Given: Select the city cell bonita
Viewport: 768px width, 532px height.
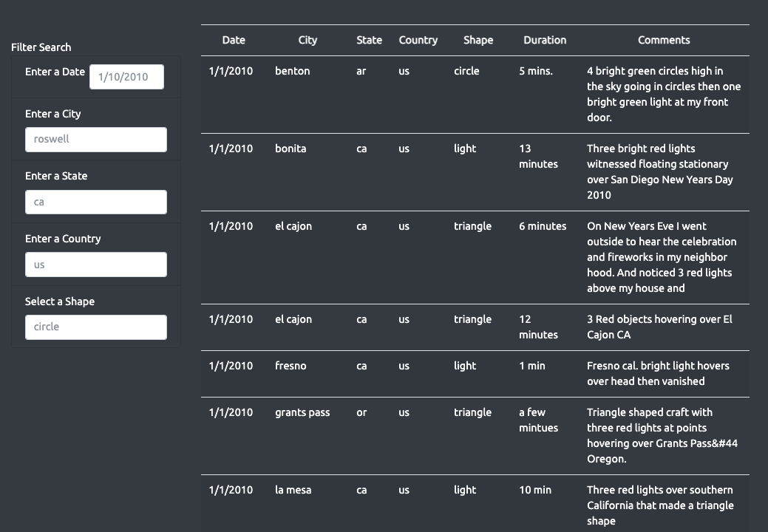Looking at the screenshot, I should pyautogui.click(x=290, y=149).
